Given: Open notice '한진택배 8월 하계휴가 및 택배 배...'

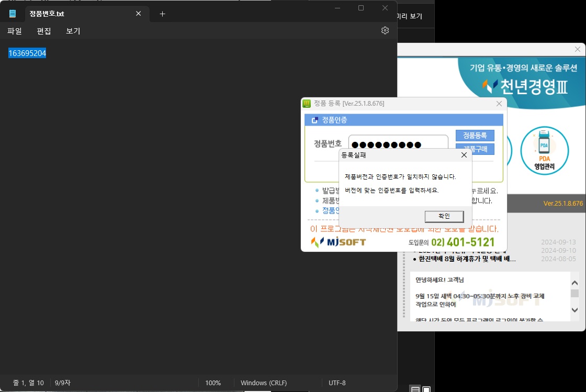Looking at the screenshot, I should [x=467, y=259].
